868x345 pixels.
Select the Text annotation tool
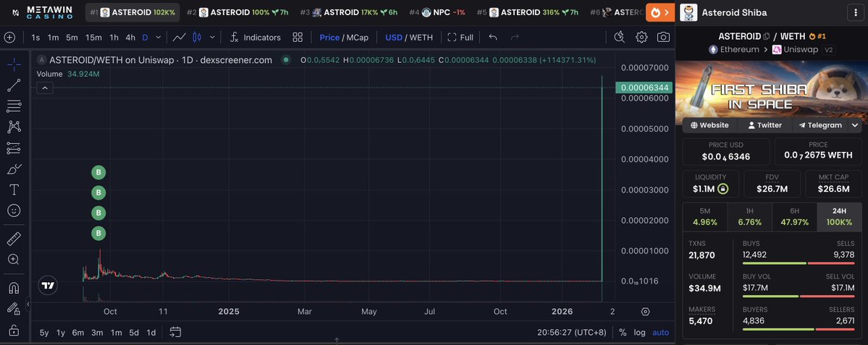pos(13,189)
